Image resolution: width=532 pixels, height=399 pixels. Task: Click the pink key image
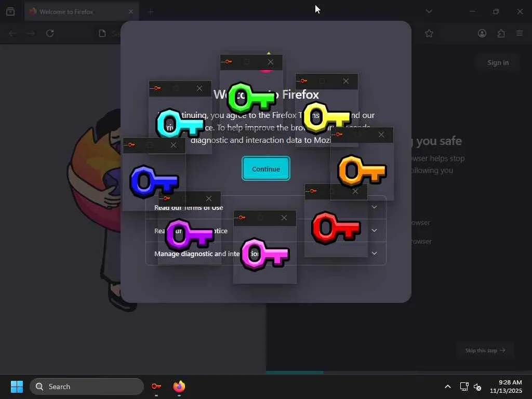coord(264,254)
